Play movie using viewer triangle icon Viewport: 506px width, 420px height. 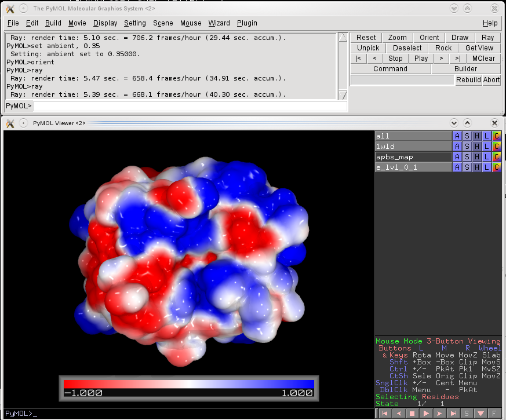pyautogui.click(x=426, y=413)
